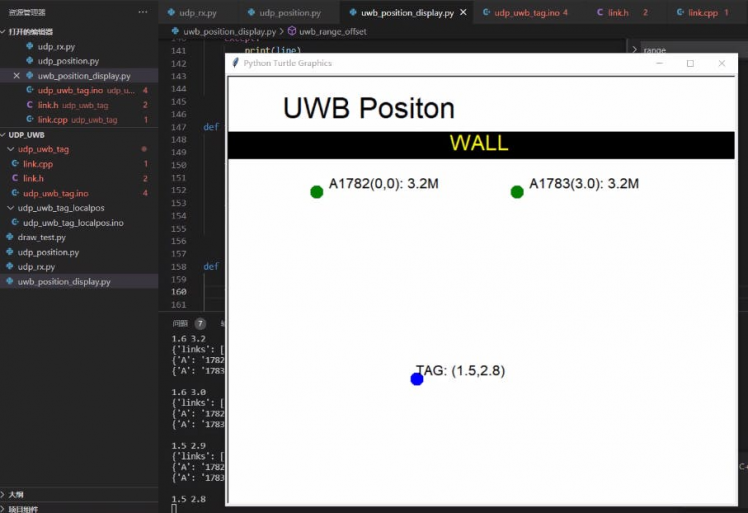Screen dimensions: 748x513
Task: Collapse the udp_uwb_tag_localpos folder
Action: [x=61, y=208]
